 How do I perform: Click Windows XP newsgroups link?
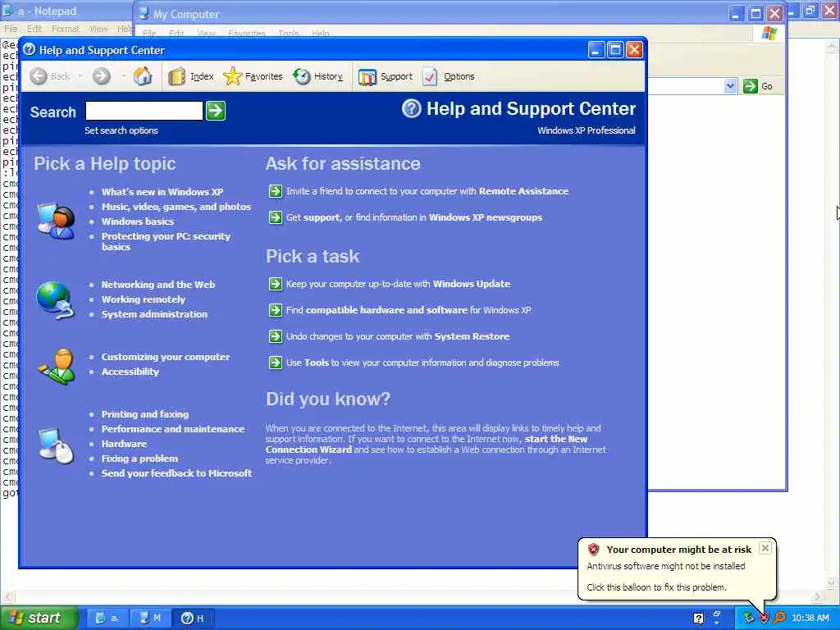pos(486,217)
